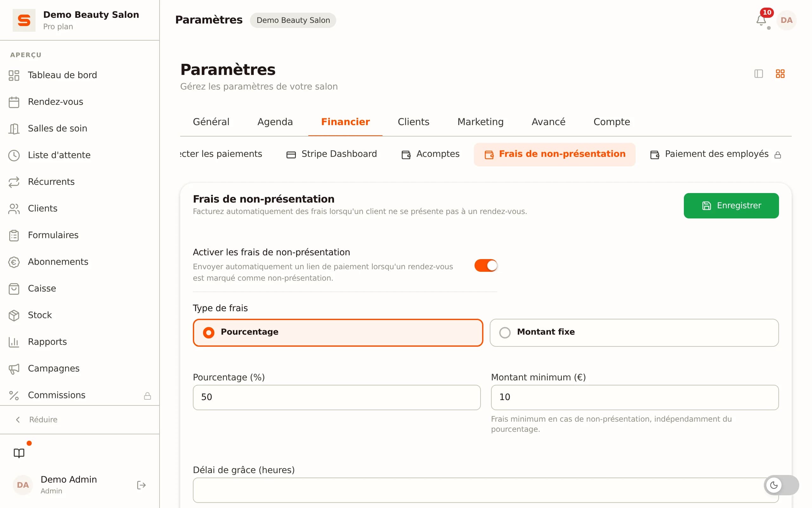Switch to sidebar layout view icon
Image resolution: width=812 pixels, height=508 pixels.
(x=758, y=74)
